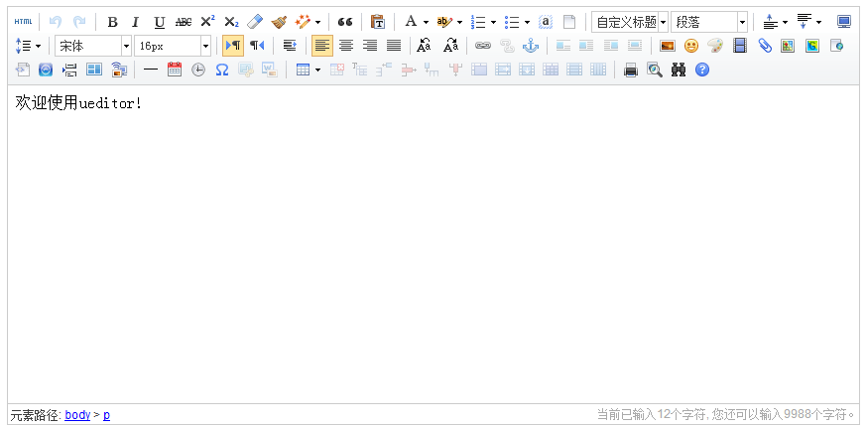Expand the unordered list style arrow
This screenshot has width=868, height=428.
click(x=527, y=23)
